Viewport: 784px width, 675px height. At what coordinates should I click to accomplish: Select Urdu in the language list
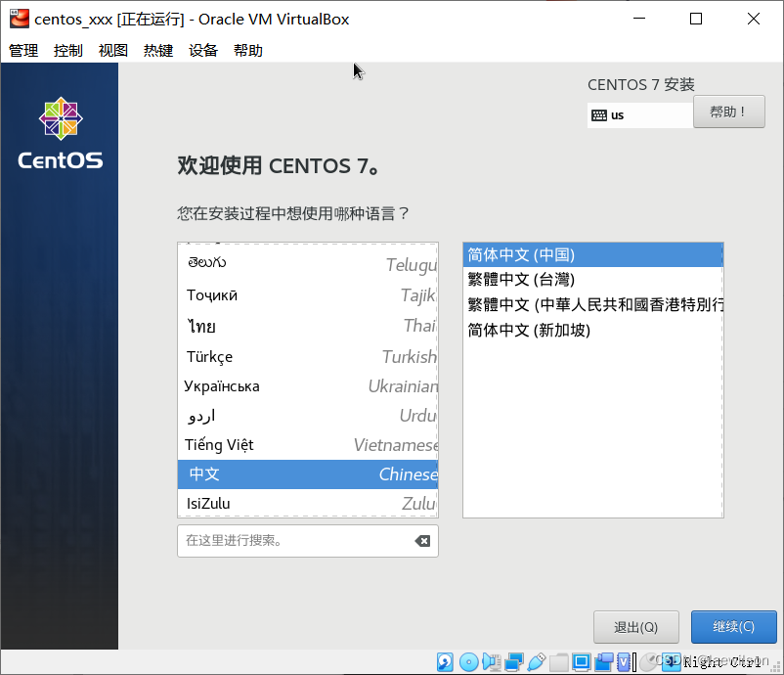click(308, 416)
